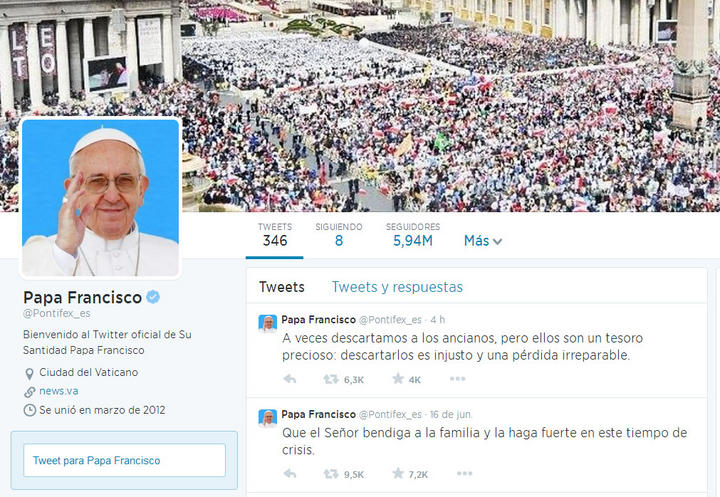Open the Siguiendo count of 8
Screen dimensions: 720x497
pos(338,235)
